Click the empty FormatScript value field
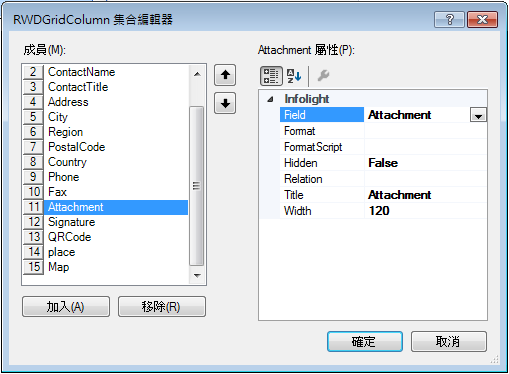 (x=425, y=147)
